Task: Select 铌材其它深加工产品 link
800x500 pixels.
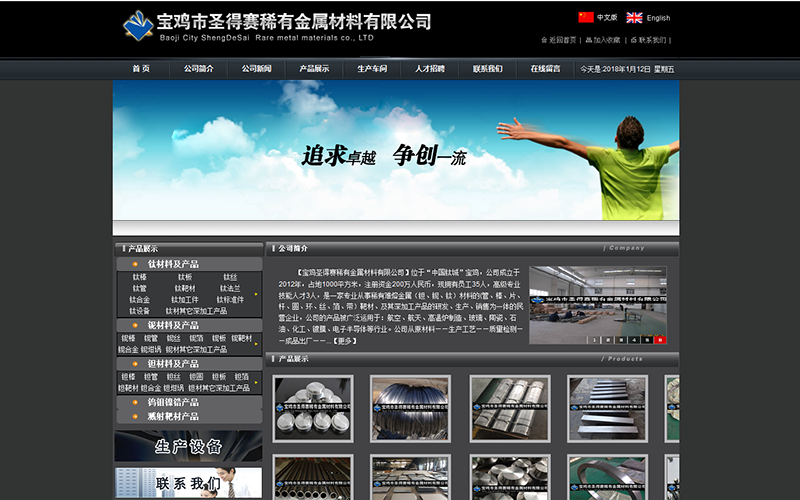Action: 196,349
